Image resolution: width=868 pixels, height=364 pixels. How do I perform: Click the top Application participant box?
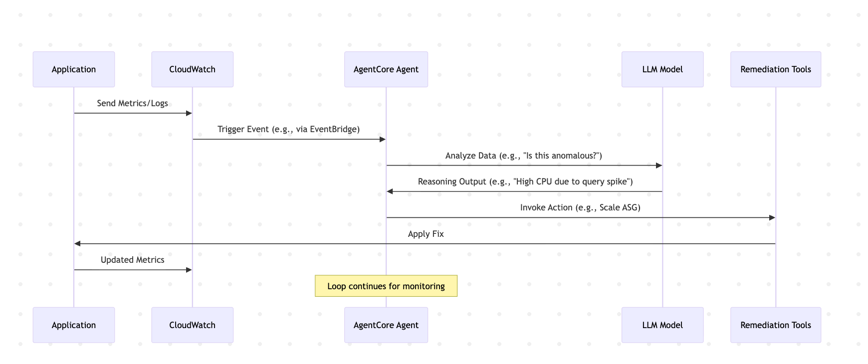(74, 69)
